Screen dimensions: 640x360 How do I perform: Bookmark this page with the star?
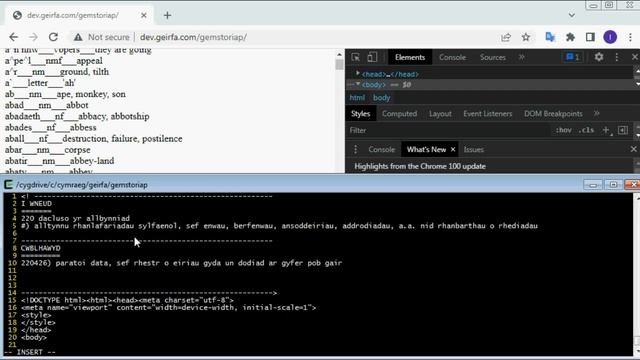point(526,37)
